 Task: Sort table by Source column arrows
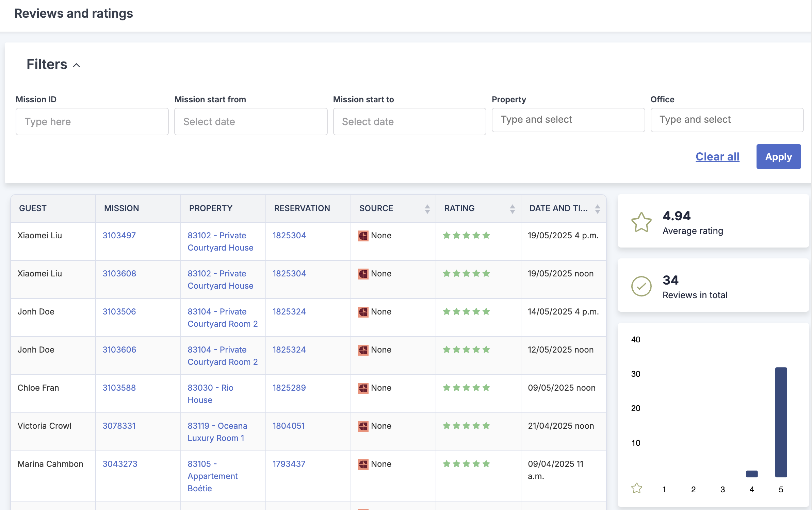point(427,208)
